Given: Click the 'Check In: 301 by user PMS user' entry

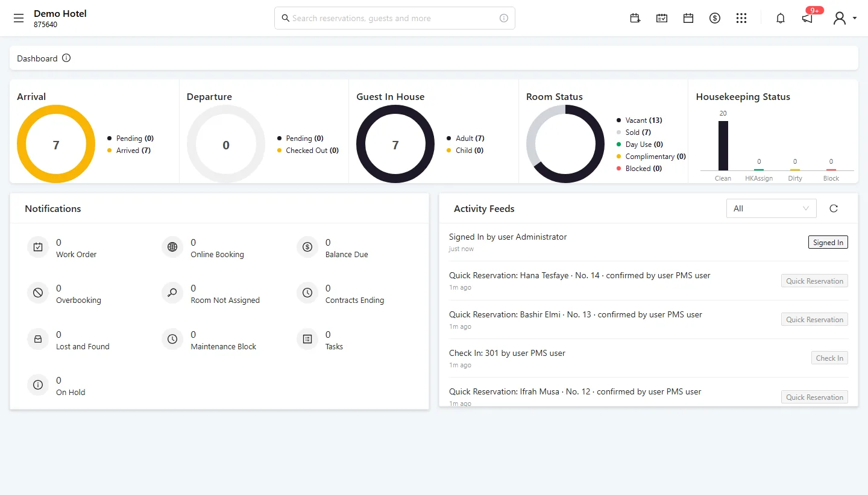Looking at the screenshot, I should (x=507, y=353).
